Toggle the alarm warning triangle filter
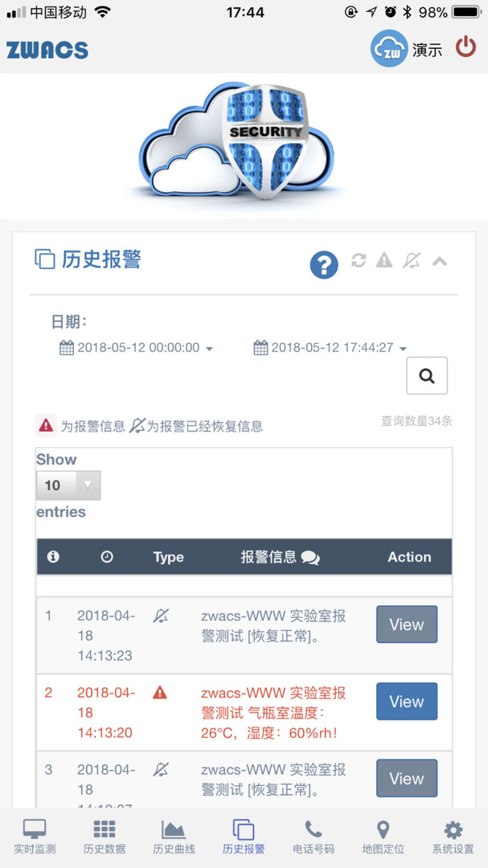This screenshot has height=868, width=488. point(385,260)
